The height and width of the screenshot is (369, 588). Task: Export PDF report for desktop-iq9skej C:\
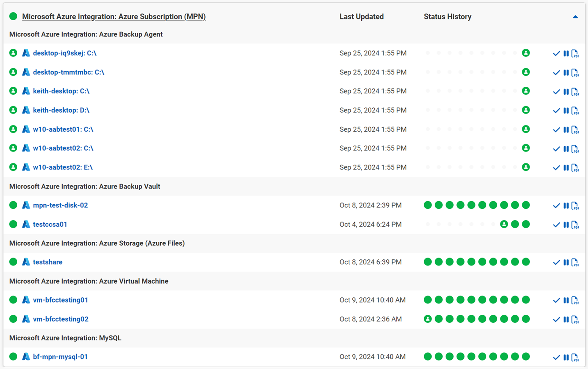[x=575, y=54]
